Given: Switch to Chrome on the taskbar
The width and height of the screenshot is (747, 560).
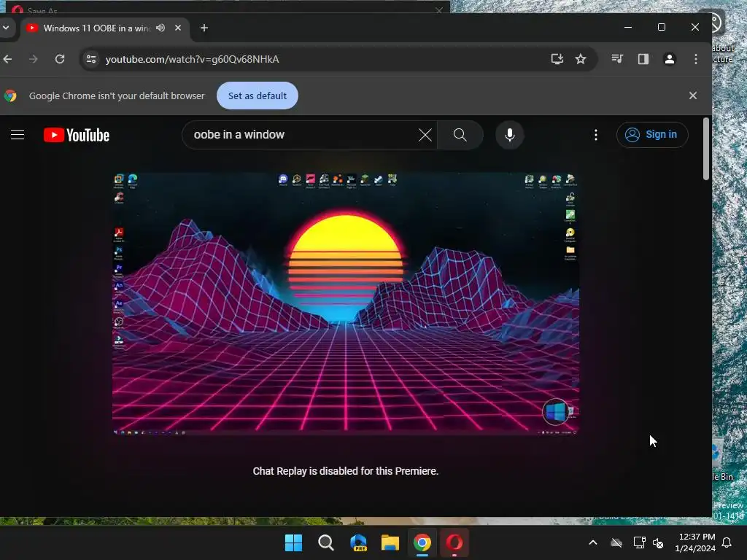Looking at the screenshot, I should [422, 542].
